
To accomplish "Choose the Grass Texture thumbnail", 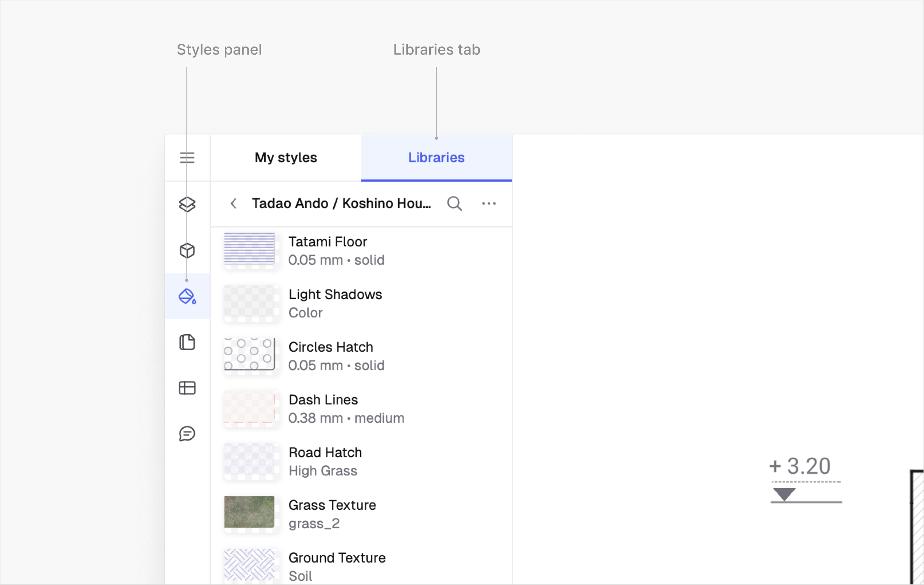I will point(249,512).
